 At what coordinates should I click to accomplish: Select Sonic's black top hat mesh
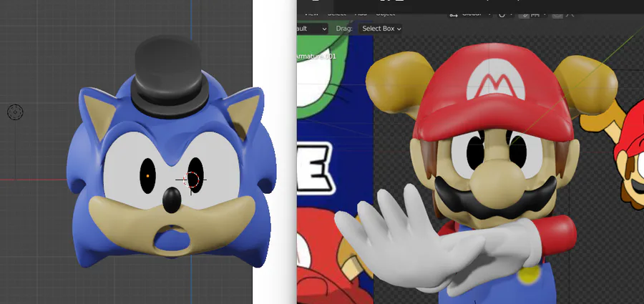pos(170,77)
